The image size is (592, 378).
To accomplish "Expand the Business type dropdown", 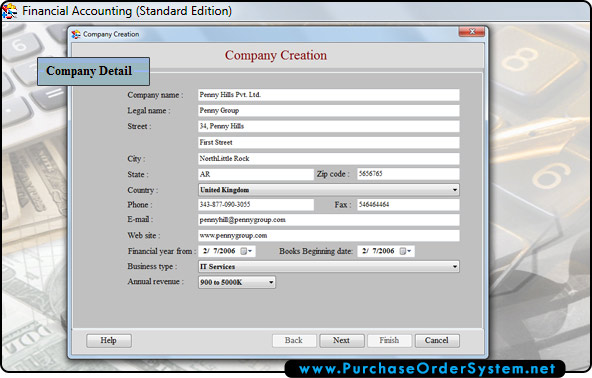I will (x=455, y=267).
